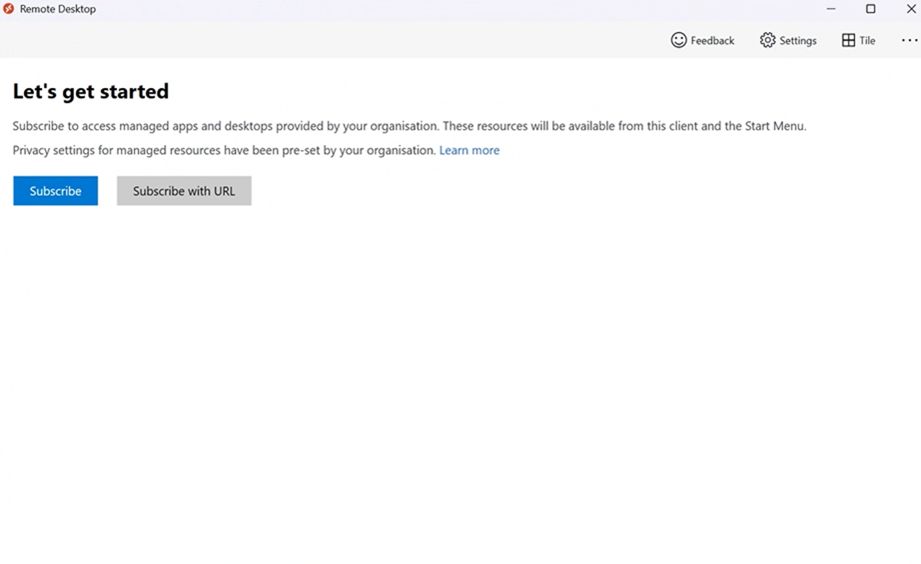Viewport: 921px width, 564px height.
Task: Click the Feedback smiley face icon
Action: (x=678, y=40)
